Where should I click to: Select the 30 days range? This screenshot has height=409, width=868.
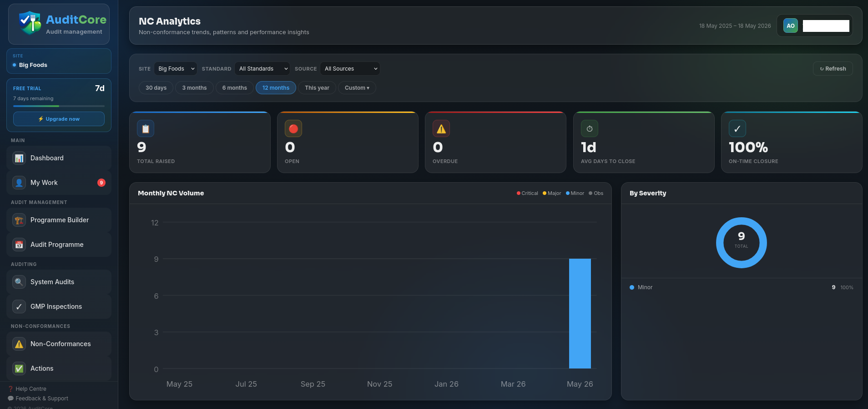[156, 88]
